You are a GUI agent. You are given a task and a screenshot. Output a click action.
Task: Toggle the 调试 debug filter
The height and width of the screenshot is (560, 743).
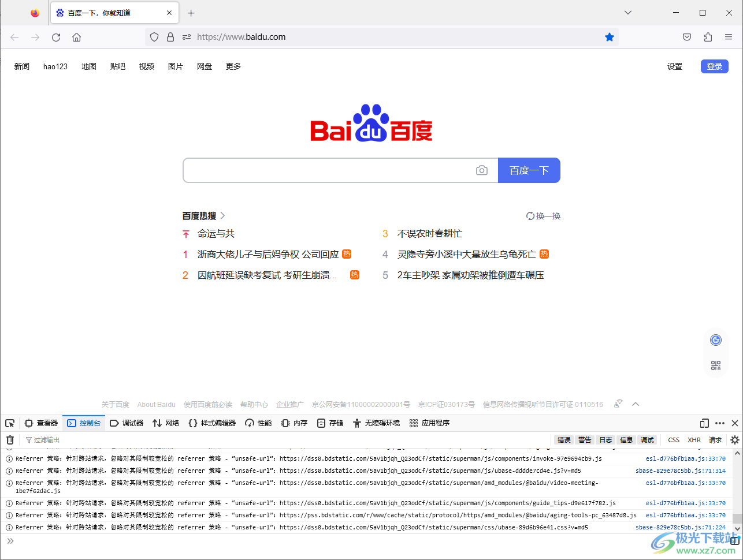click(647, 440)
